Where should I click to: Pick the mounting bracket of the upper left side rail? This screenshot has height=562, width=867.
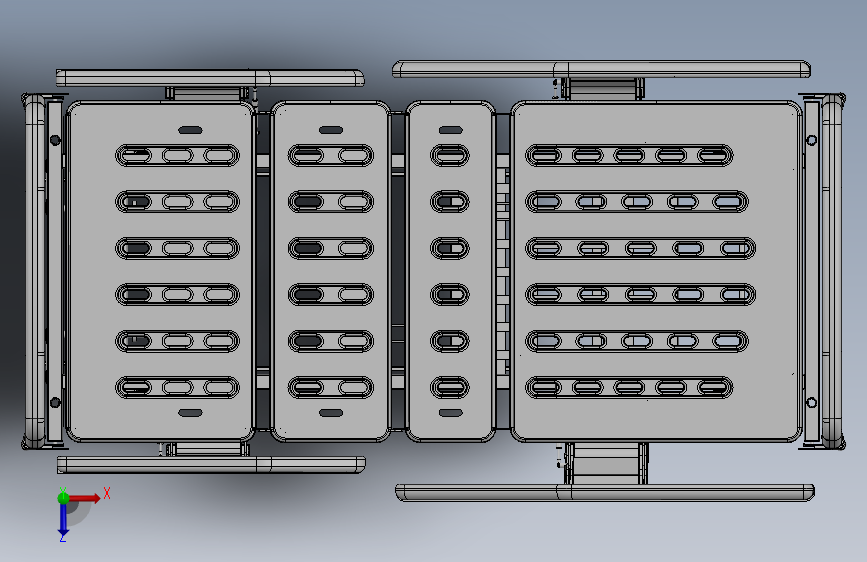(x=207, y=93)
